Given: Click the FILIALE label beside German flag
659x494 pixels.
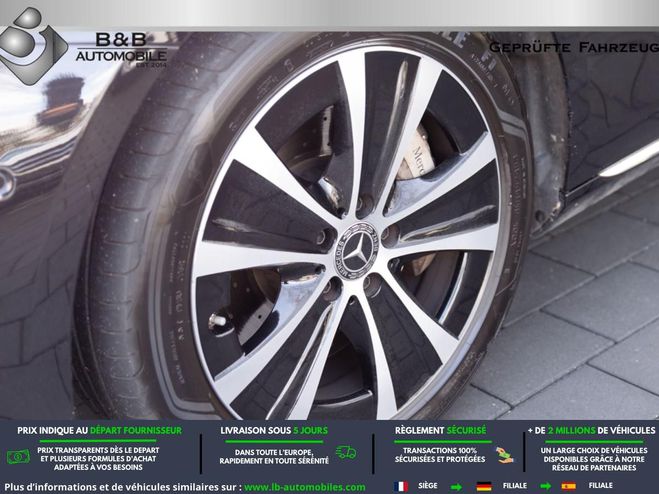Looking at the screenshot, I should coord(515,486).
